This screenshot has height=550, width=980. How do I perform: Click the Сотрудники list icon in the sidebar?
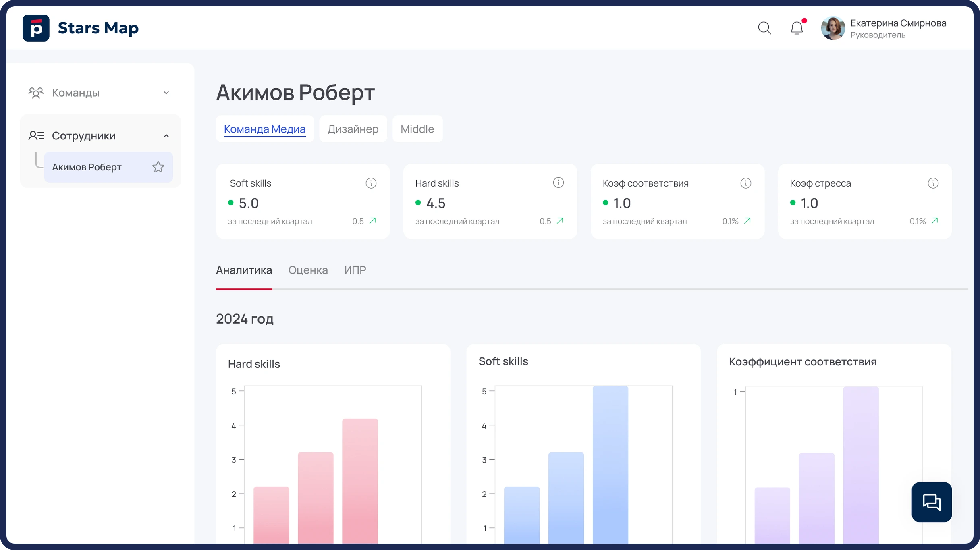[x=36, y=135]
